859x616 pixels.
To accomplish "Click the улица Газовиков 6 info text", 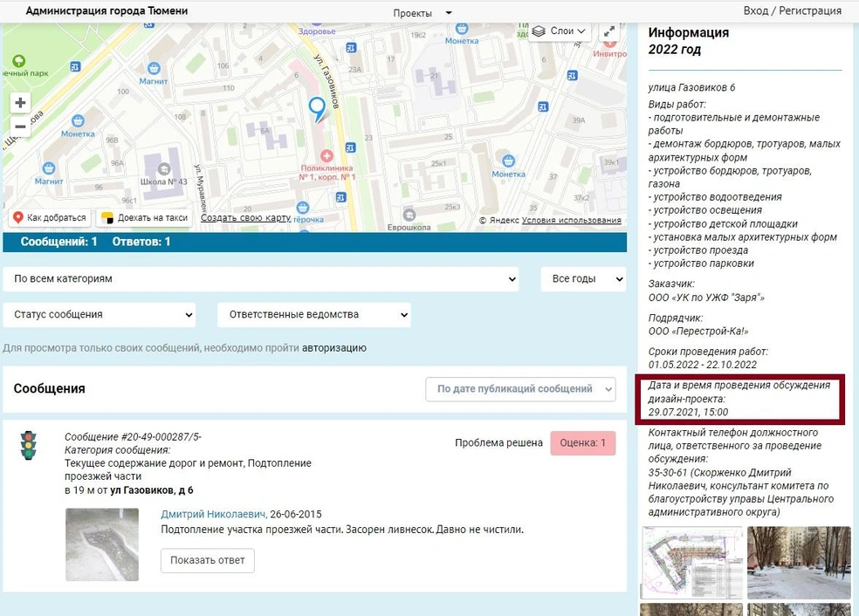I will coord(692,87).
